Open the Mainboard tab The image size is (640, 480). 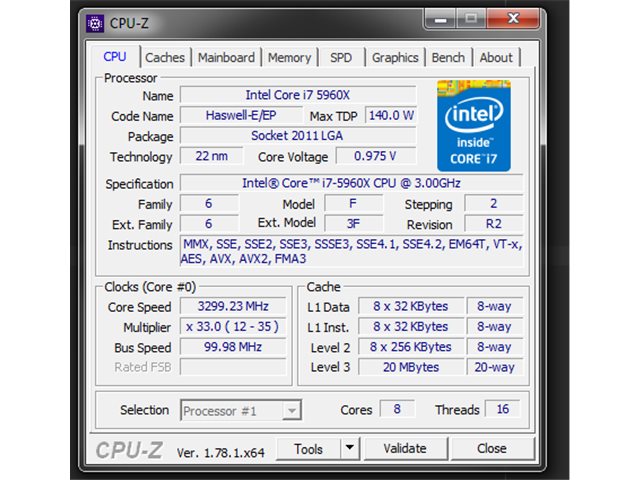pyautogui.click(x=226, y=58)
